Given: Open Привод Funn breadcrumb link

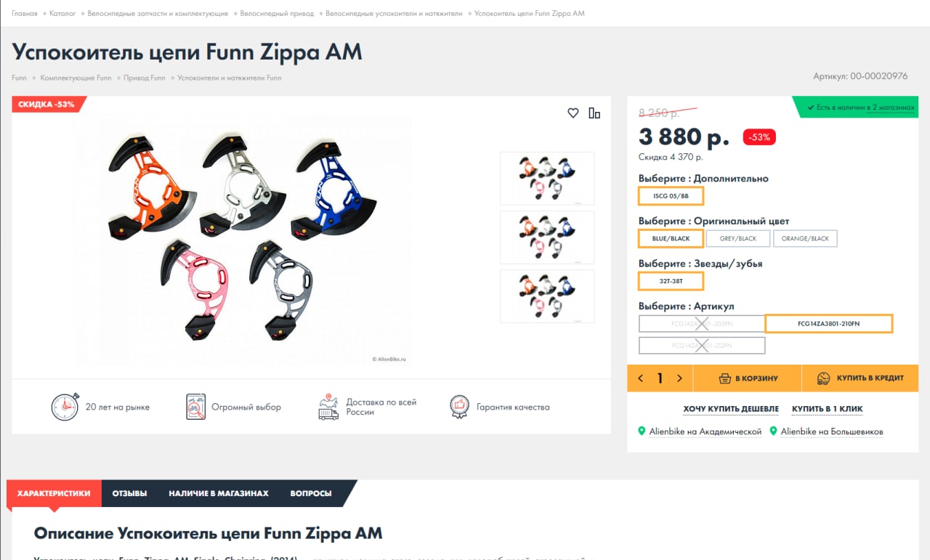Looking at the screenshot, I should pos(145,78).
